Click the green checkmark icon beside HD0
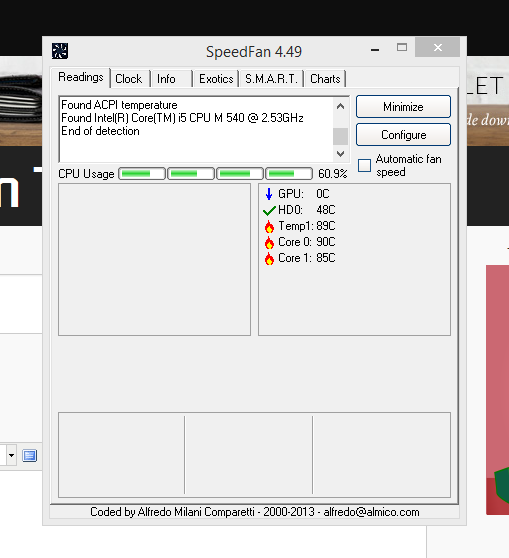The image size is (509, 558). (269, 210)
